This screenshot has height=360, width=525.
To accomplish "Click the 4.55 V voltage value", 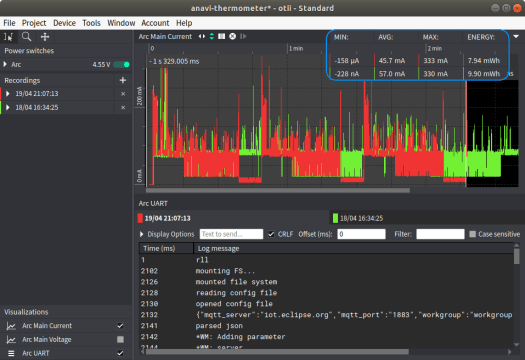I will 101,64.
